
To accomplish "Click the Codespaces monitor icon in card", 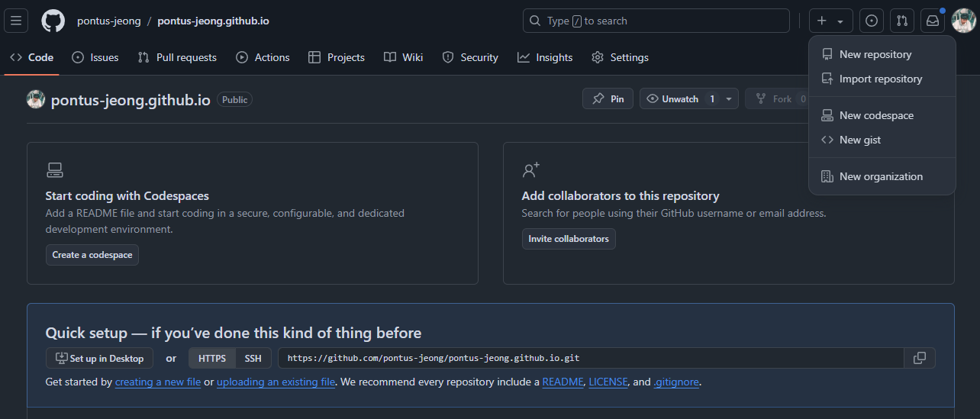I will (x=54, y=170).
